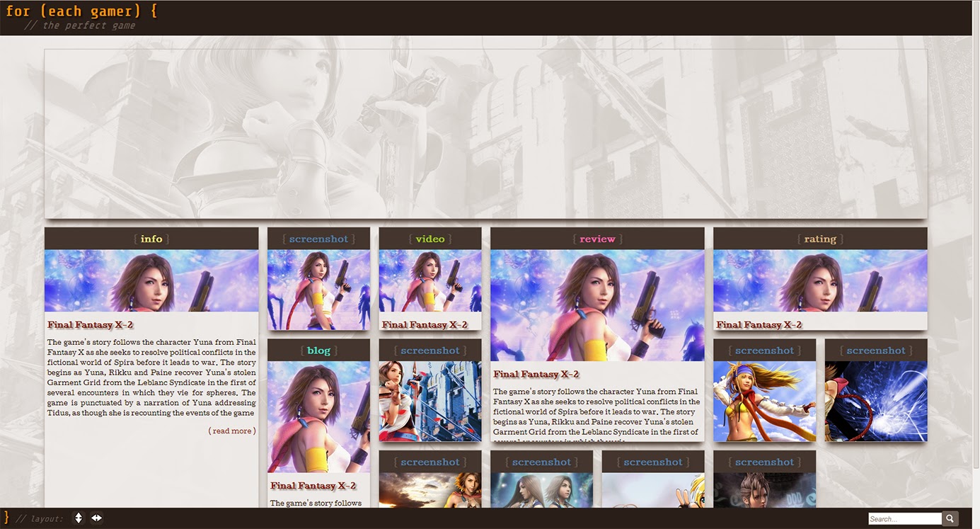The height and width of the screenshot is (529, 980).
Task: Click the "// the perfect game" tagline
Action: point(79,25)
